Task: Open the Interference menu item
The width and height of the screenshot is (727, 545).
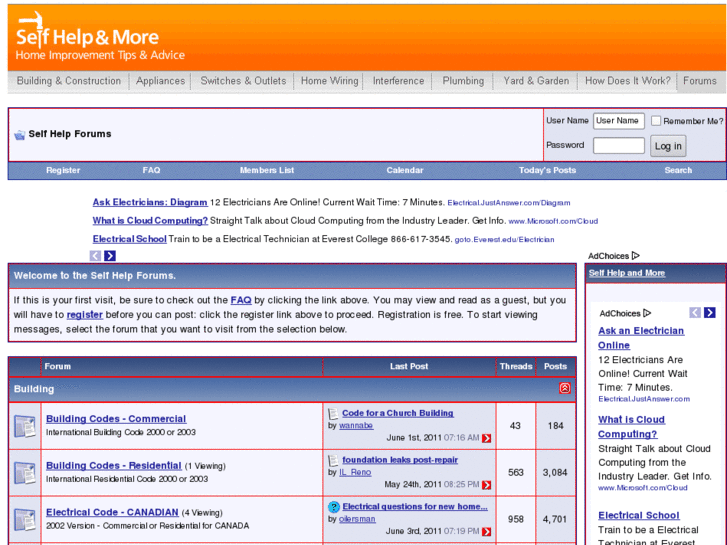Action: [x=398, y=81]
